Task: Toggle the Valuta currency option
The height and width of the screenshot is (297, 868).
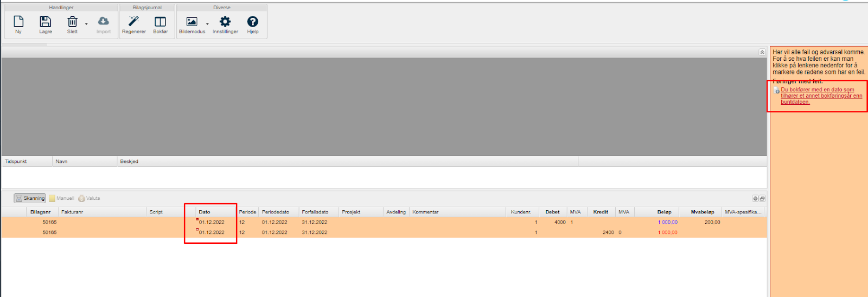Action: [90, 198]
